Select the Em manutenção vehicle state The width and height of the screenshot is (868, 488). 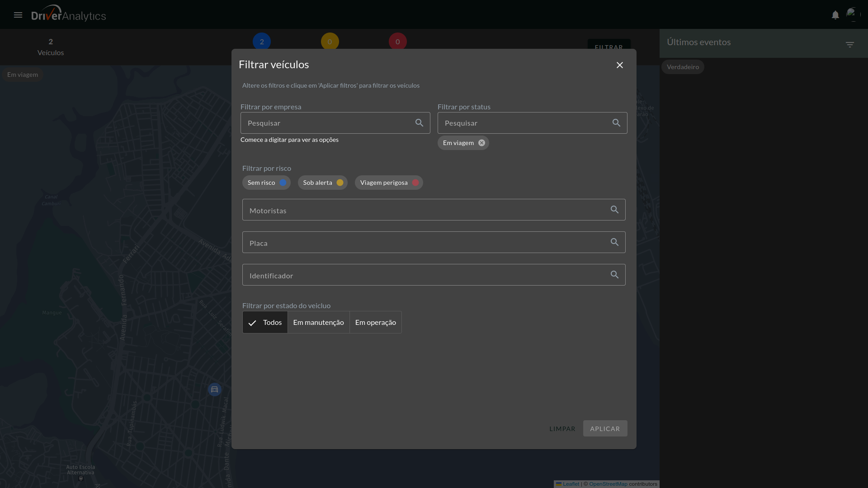point(318,322)
